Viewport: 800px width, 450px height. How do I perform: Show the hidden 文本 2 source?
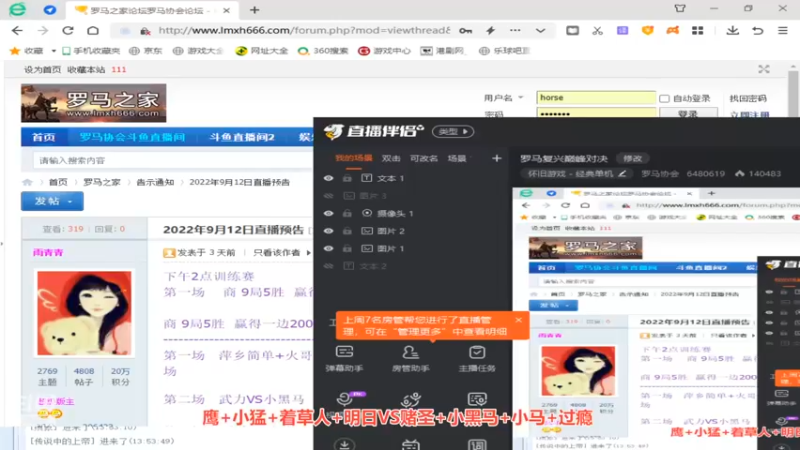[x=329, y=266]
